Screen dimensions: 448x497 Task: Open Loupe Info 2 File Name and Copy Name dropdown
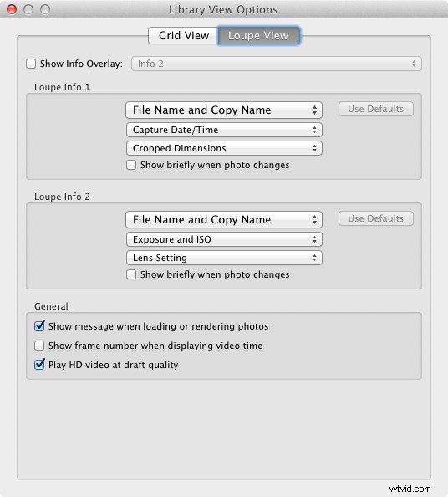(x=224, y=220)
